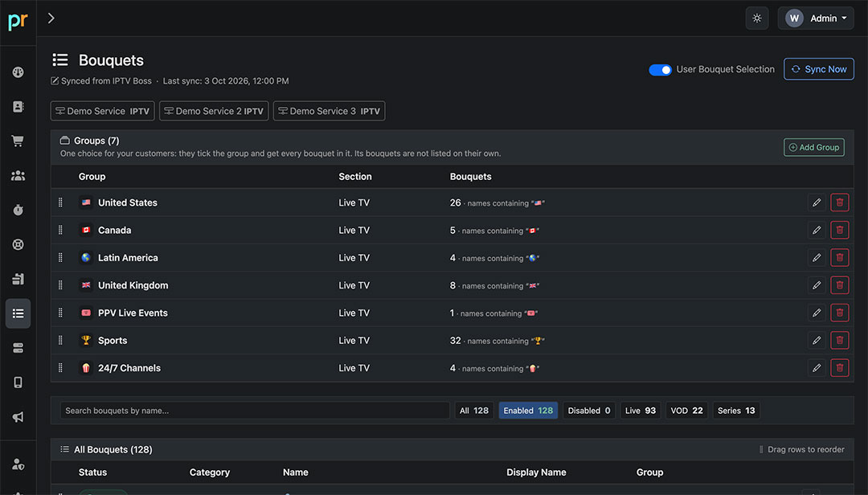Select the Latin America group name

click(128, 257)
